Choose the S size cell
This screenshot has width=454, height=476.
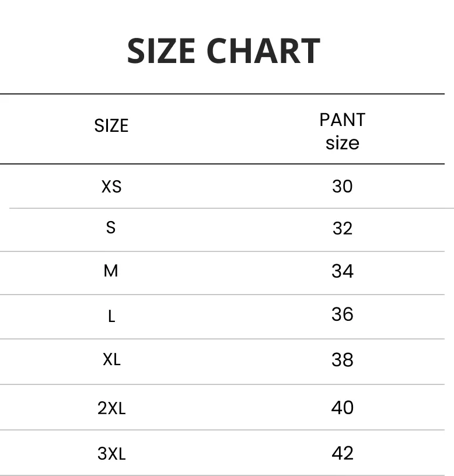(x=111, y=228)
